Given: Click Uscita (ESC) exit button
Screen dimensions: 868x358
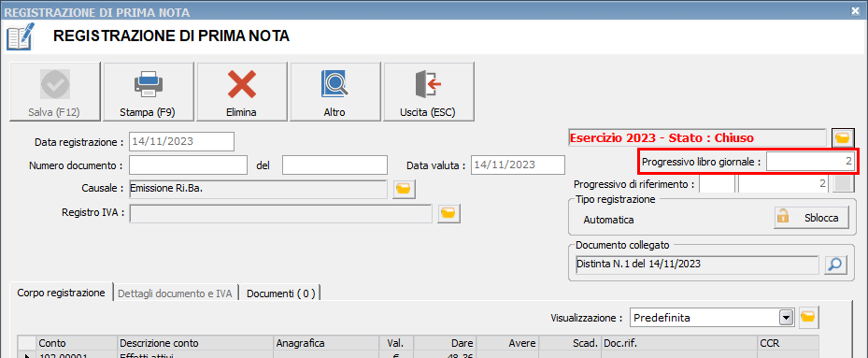Looking at the screenshot, I should (x=429, y=92).
